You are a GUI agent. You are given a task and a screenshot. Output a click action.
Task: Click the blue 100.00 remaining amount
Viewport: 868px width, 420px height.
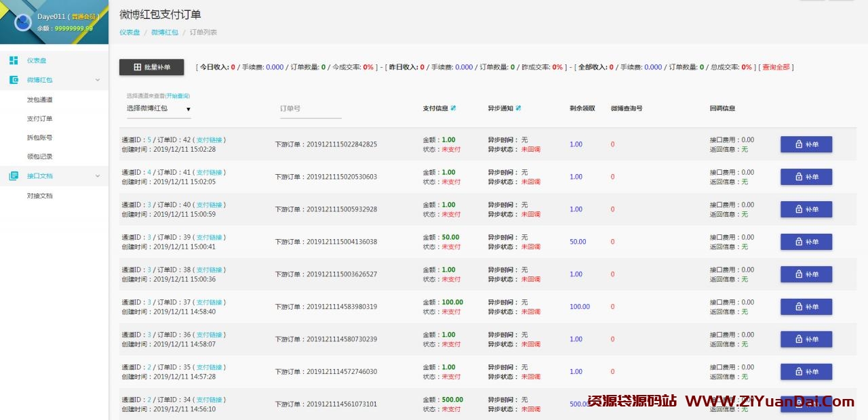tap(580, 307)
